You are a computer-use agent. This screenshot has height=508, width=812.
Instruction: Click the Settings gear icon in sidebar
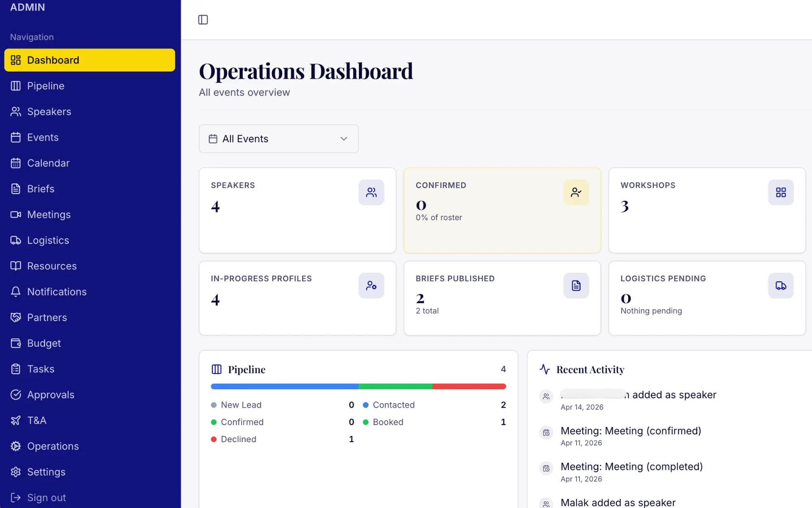[x=15, y=472]
